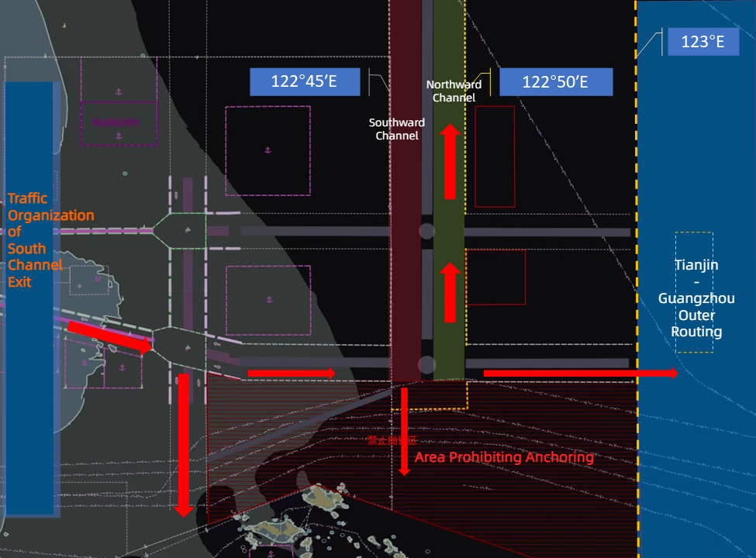Select the diagonal red arrow near South Channel exit
Screen dimensions: 756x558
pyautogui.click(x=109, y=338)
